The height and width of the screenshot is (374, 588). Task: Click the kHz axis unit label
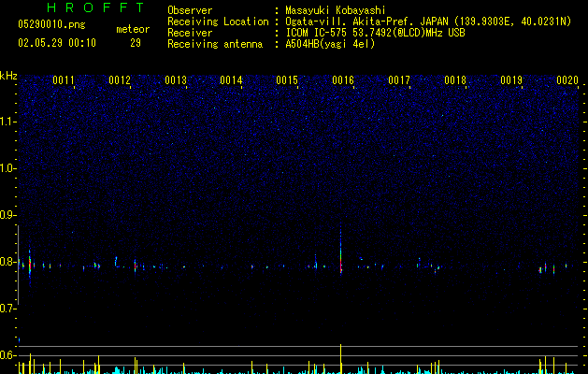[8, 76]
